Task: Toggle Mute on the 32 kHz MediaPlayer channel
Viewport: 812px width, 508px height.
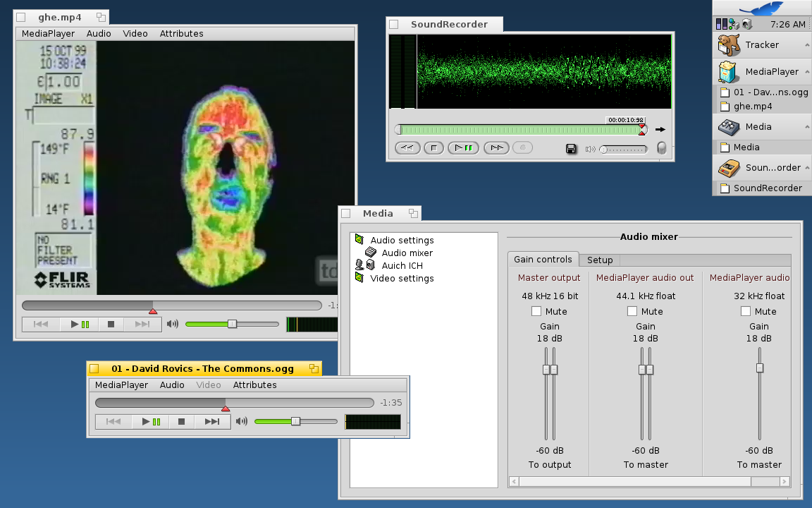Action: point(746,311)
